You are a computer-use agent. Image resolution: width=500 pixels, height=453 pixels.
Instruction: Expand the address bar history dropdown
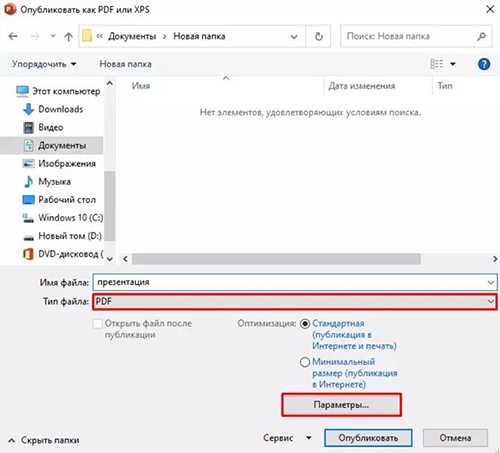tap(294, 36)
